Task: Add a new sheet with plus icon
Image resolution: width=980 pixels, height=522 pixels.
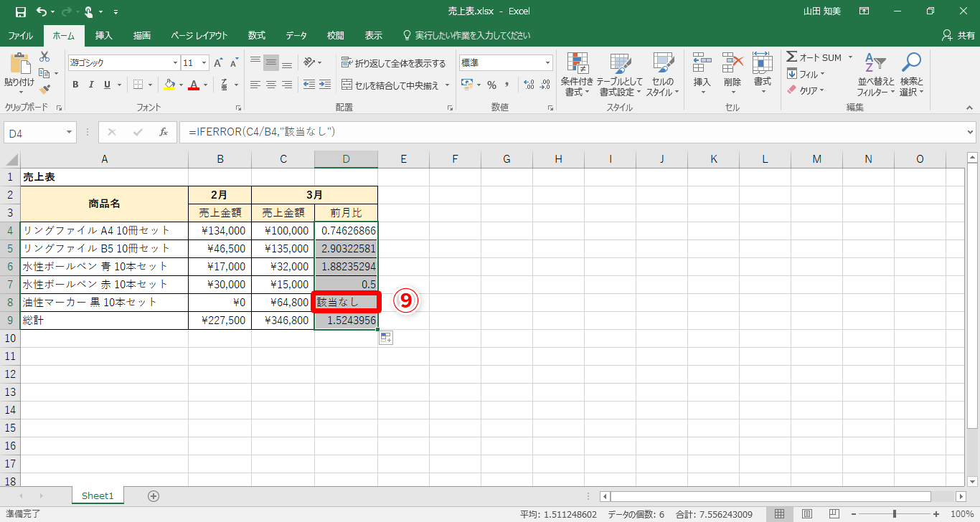Action: [x=153, y=495]
